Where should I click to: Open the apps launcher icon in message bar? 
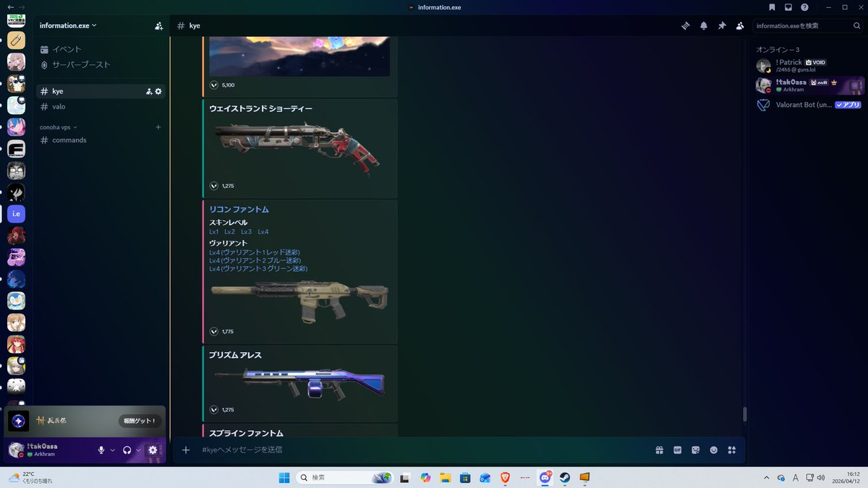[732, 450]
